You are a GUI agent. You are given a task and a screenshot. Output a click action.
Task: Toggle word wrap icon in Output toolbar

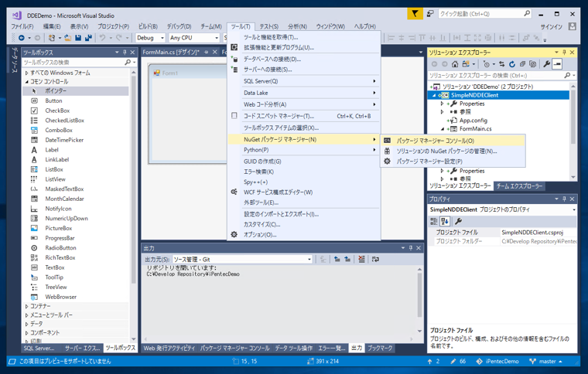pos(375,259)
